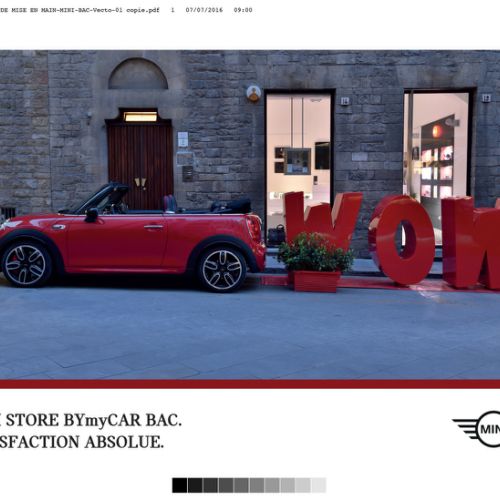Click the SFACTION ABSOLUE text line
This screenshot has height=500, width=500.
click(x=82, y=442)
